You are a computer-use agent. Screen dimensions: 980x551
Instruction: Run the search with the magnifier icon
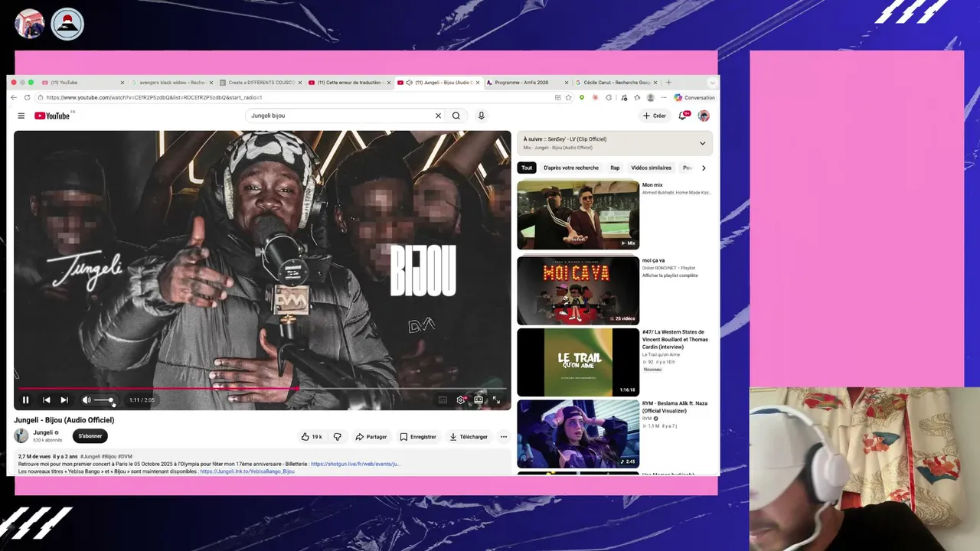pyautogui.click(x=456, y=116)
